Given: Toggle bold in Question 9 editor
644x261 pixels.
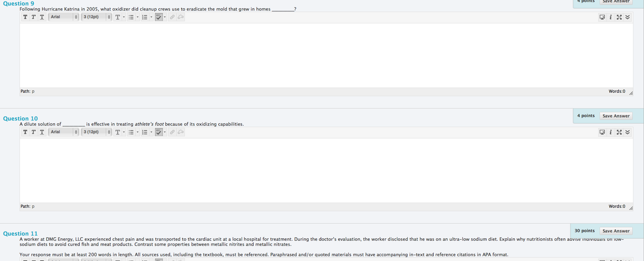Looking at the screenshot, I should pos(25,17).
